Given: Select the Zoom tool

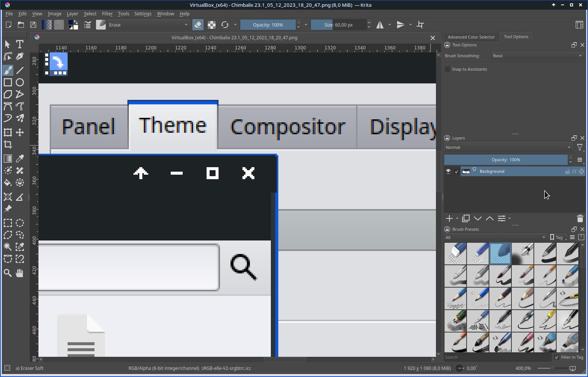Looking at the screenshot, I should pyautogui.click(x=8, y=273).
